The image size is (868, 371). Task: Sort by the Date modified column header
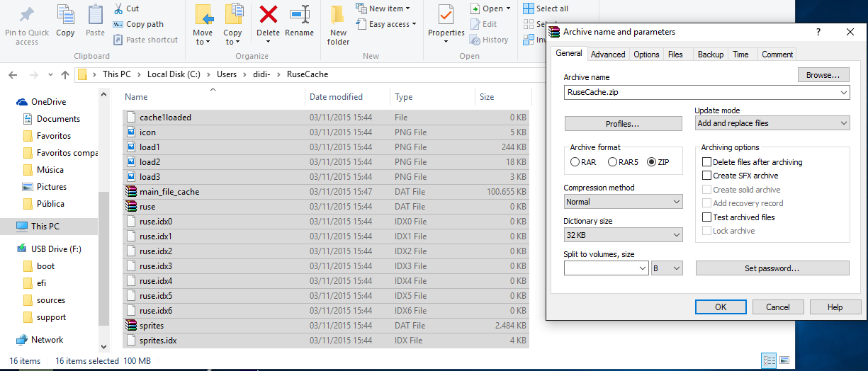[x=336, y=97]
